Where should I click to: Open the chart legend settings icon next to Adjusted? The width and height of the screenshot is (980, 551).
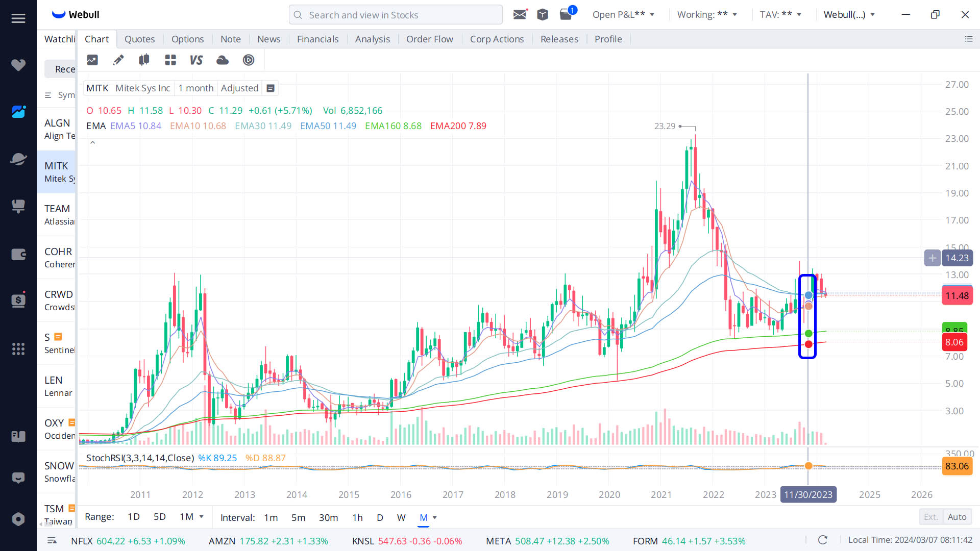271,88
